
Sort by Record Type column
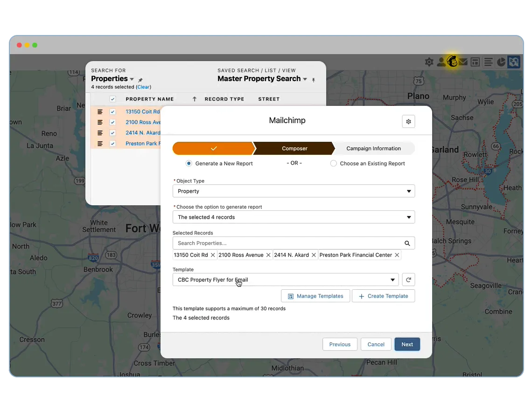[x=224, y=99]
